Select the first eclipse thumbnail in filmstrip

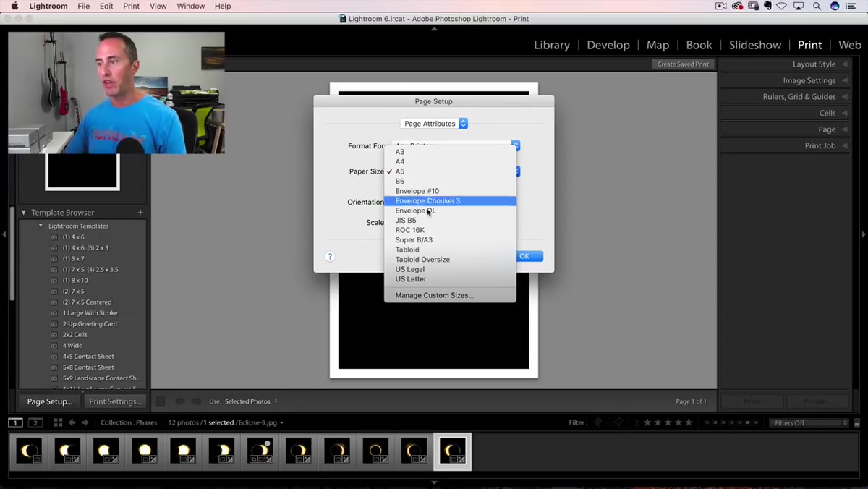29,451
